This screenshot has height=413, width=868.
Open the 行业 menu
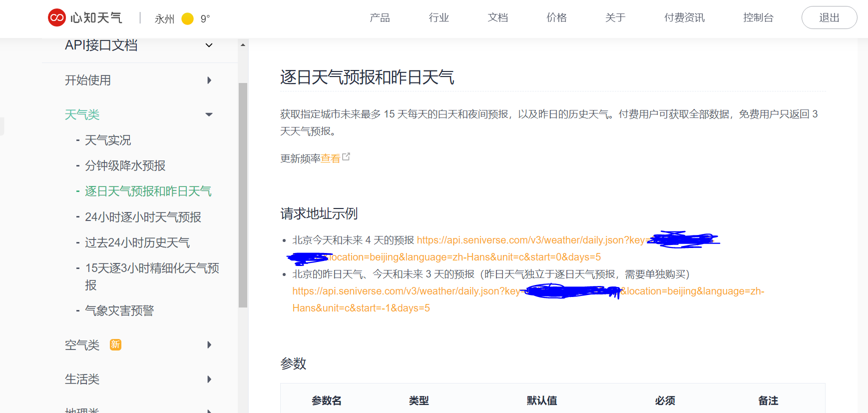[x=438, y=18]
